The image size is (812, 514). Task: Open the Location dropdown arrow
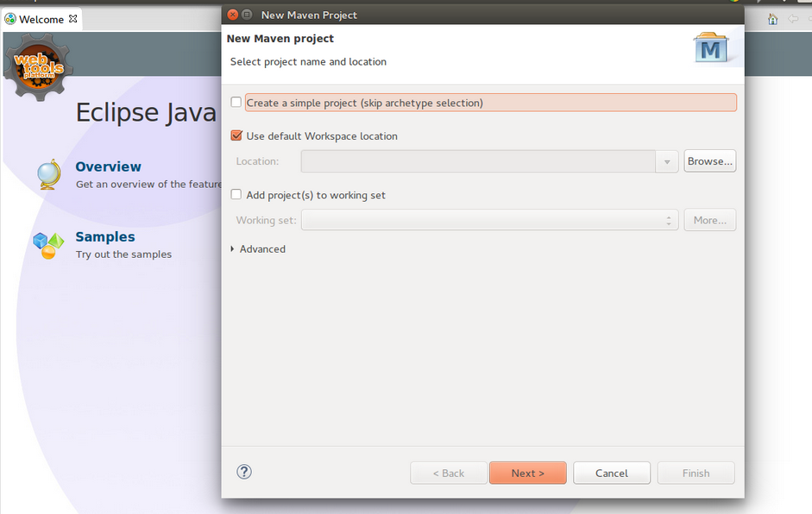pos(667,161)
